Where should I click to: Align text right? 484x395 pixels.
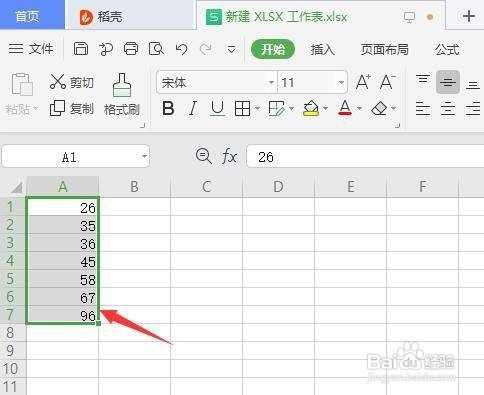click(x=473, y=109)
